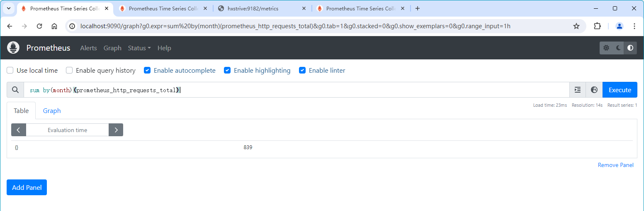Click the search magnifier icon beside query
644x211 pixels.
[15, 90]
